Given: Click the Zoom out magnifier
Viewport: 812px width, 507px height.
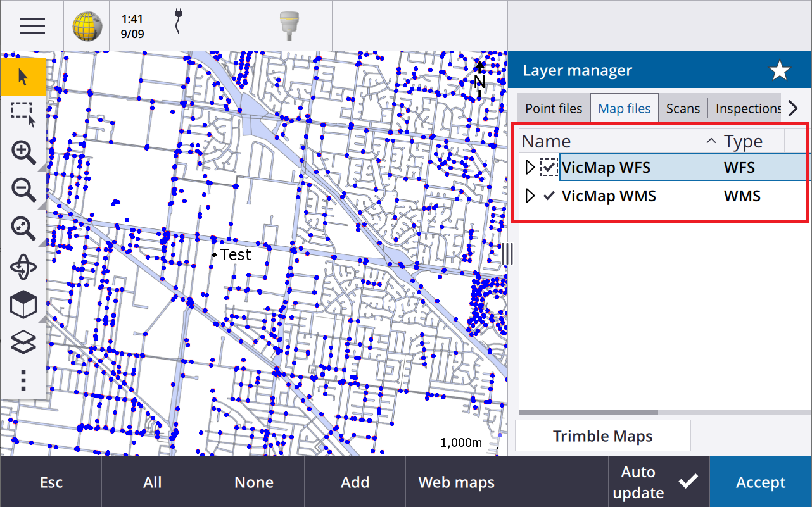Looking at the screenshot, I should [x=23, y=190].
